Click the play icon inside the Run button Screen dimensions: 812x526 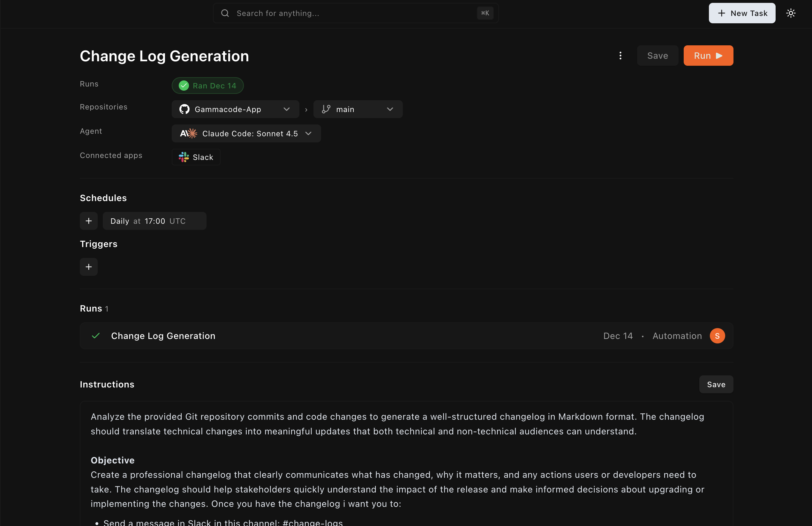point(718,56)
